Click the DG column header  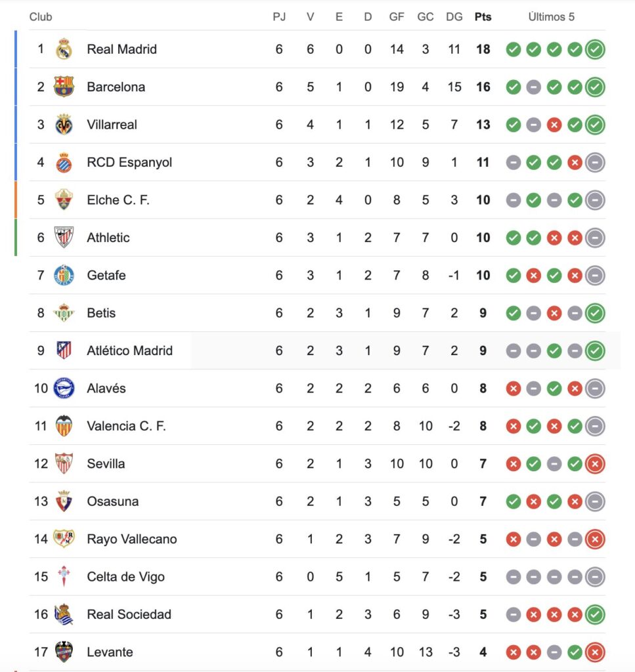tap(454, 17)
